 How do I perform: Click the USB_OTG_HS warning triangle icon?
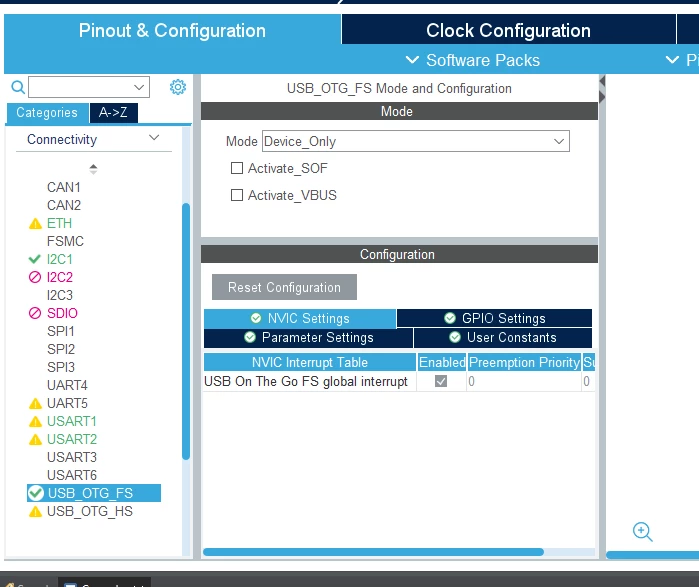[35, 512]
